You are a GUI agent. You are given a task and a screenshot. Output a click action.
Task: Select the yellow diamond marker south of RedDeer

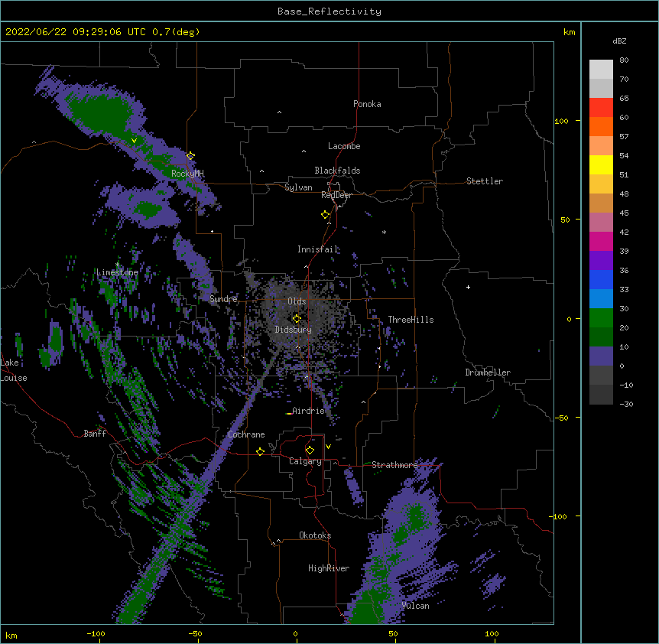point(325,215)
